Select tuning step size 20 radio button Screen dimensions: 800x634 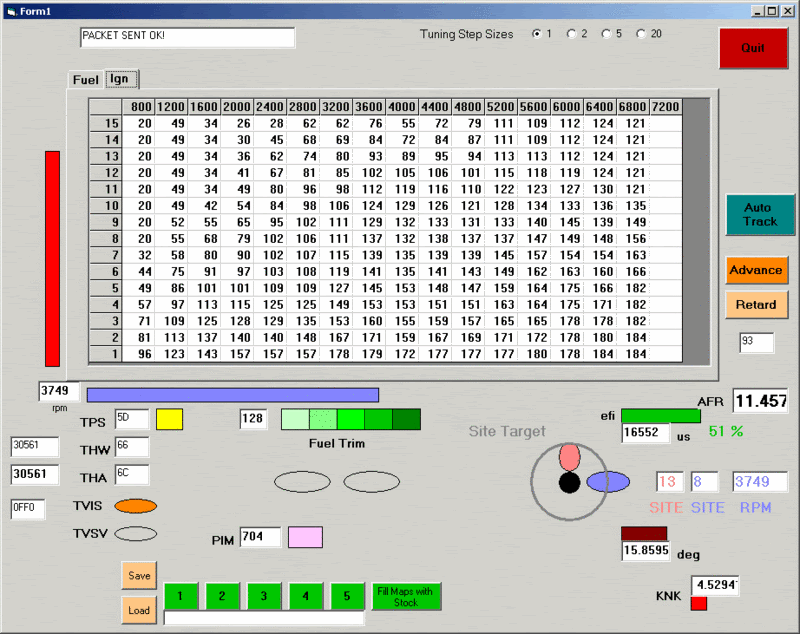tap(641, 34)
